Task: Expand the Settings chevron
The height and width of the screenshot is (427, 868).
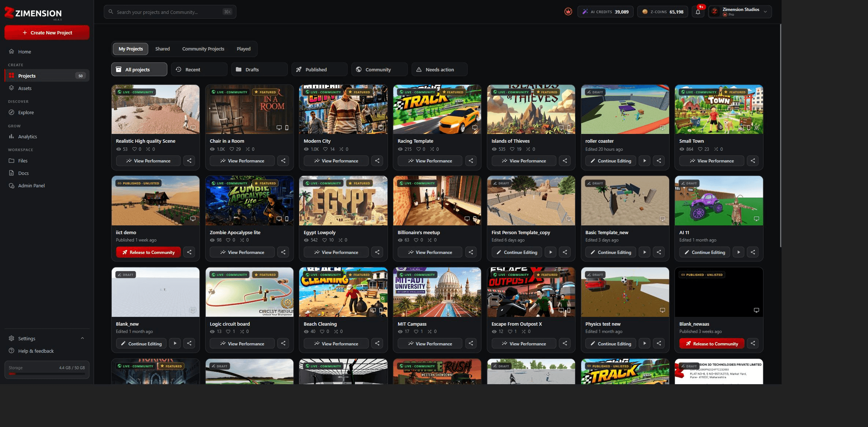Action: 82,338
